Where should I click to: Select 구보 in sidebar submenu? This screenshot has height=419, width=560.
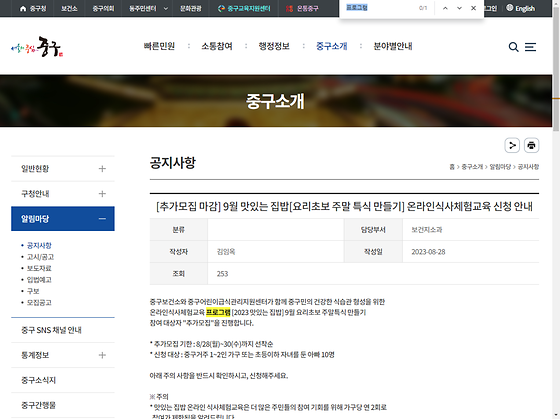tap(33, 291)
